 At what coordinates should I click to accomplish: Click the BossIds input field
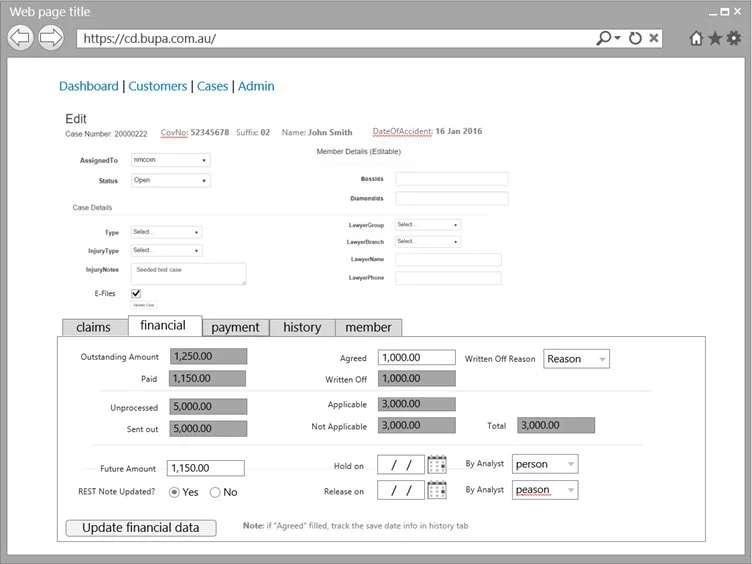click(x=452, y=179)
